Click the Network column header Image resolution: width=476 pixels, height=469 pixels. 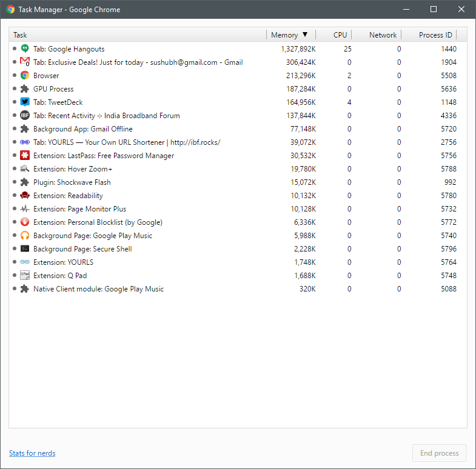point(383,35)
